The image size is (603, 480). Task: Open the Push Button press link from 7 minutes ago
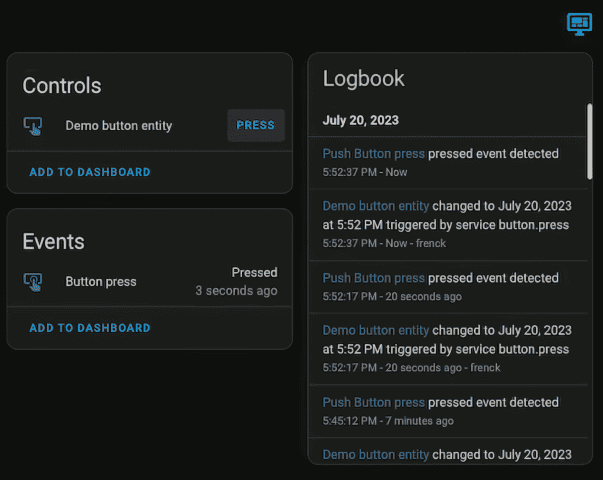point(373,402)
